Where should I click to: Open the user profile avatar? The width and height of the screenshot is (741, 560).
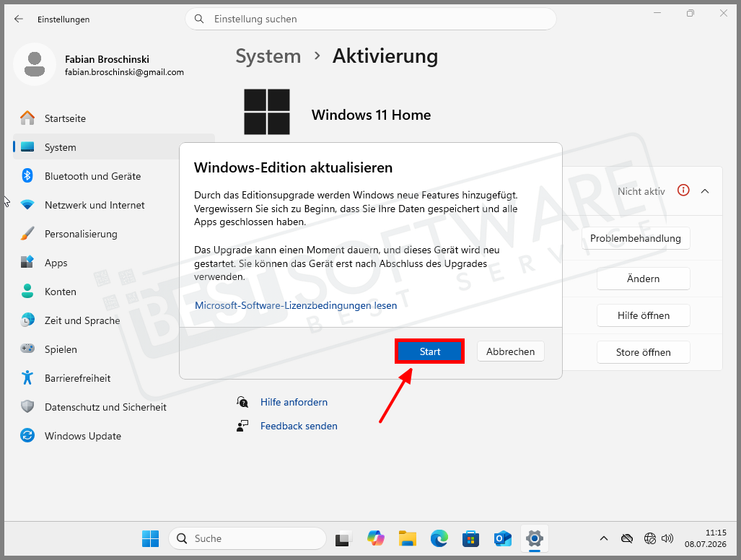[x=35, y=64]
